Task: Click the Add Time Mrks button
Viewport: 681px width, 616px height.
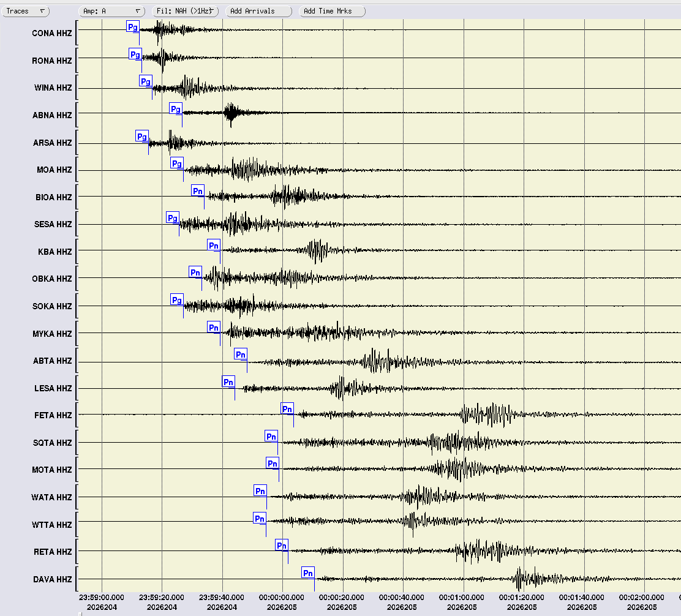Action: [x=333, y=11]
